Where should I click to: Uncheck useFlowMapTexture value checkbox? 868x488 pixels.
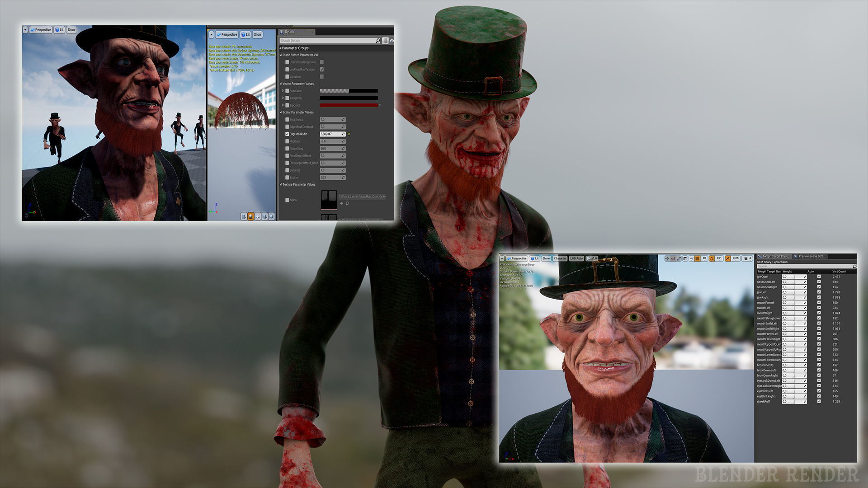pos(322,69)
